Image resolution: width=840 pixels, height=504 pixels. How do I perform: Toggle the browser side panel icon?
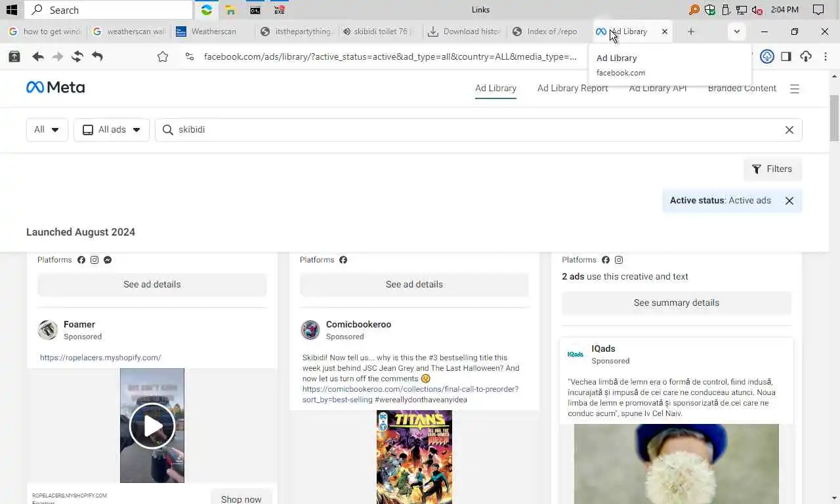pyautogui.click(x=786, y=56)
